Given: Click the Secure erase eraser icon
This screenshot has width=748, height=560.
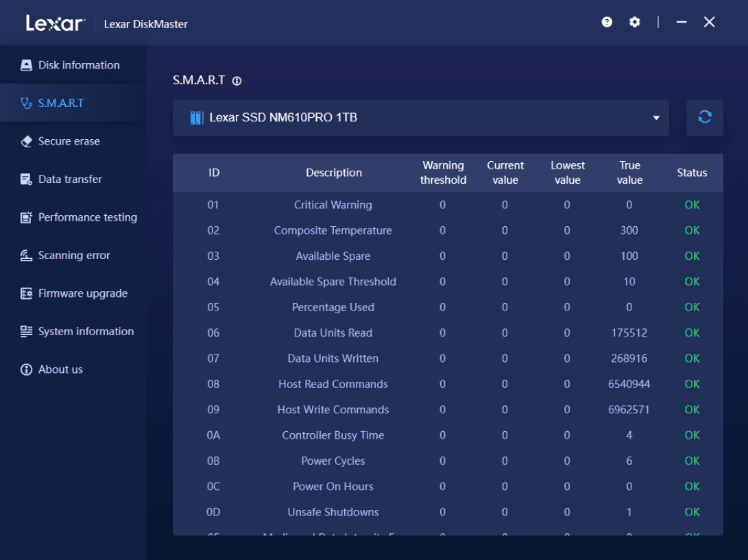Looking at the screenshot, I should coord(26,141).
